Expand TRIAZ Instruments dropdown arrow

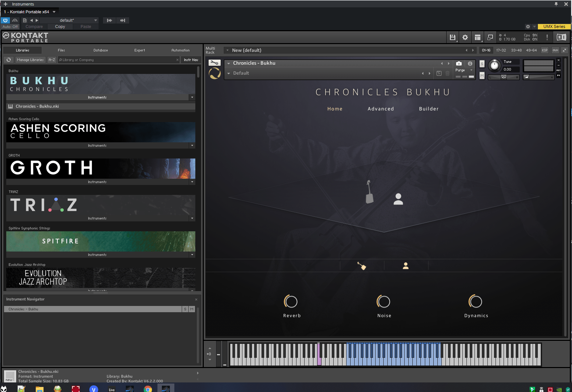click(x=192, y=218)
